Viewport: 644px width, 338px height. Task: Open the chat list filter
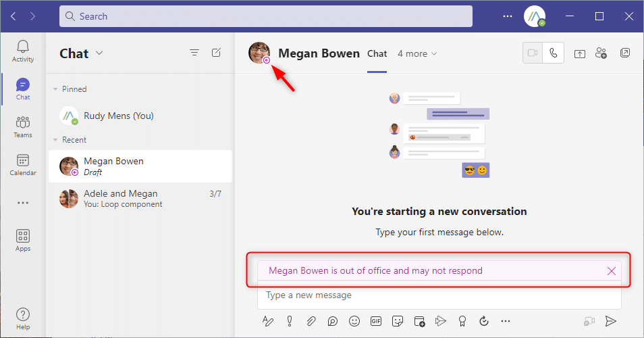[194, 53]
